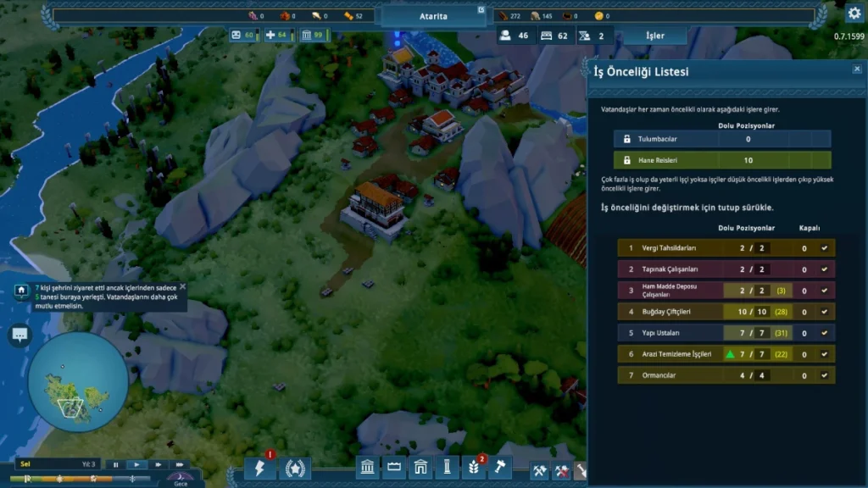Image resolution: width=868 pixels, height=488 pixels.
Task: Open the chat speech bubble icon
Action: coord(19,335)
